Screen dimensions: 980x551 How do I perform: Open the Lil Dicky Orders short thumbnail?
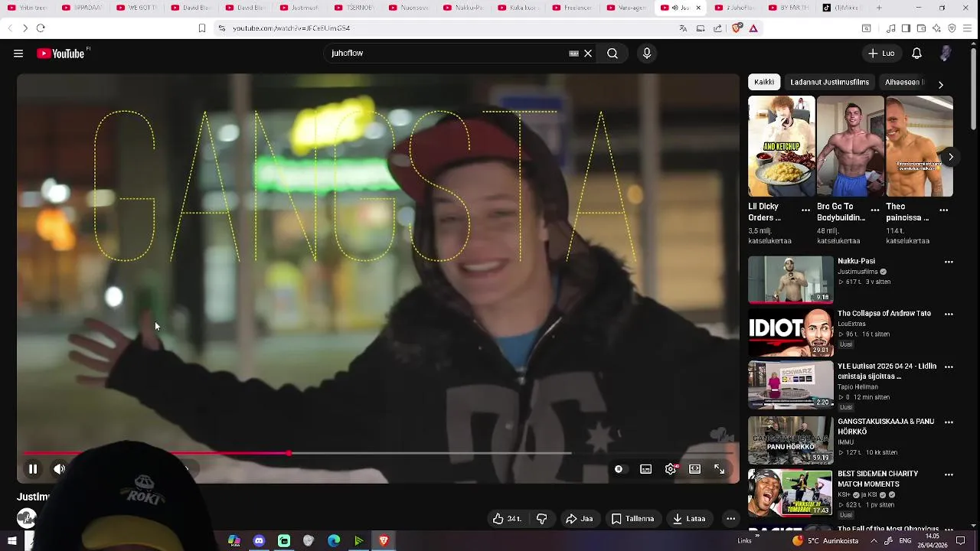point(782,146)
